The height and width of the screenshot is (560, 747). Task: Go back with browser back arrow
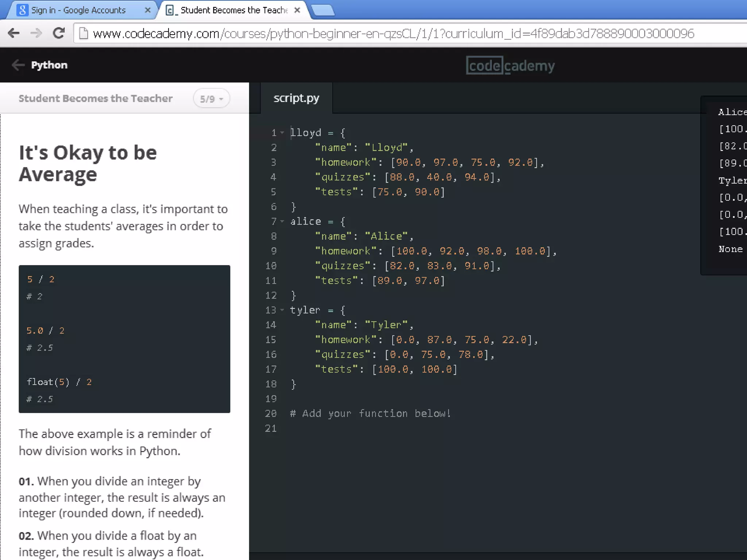(x=14, y=33)
